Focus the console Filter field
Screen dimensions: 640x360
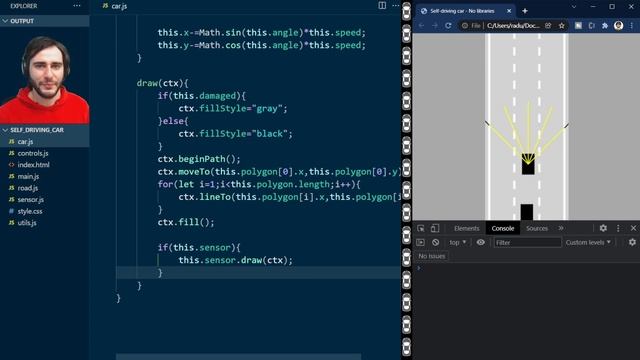[527, 242]
